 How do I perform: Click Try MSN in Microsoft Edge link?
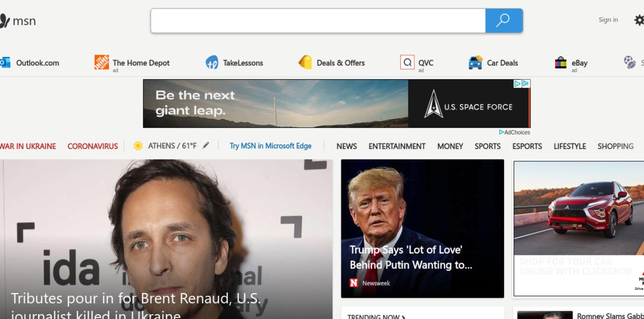click(x=271, y=146)
